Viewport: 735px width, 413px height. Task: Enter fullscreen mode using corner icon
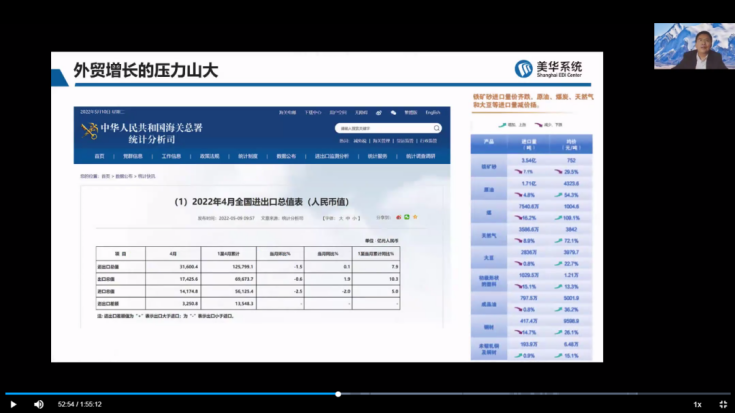pos(723,404)
